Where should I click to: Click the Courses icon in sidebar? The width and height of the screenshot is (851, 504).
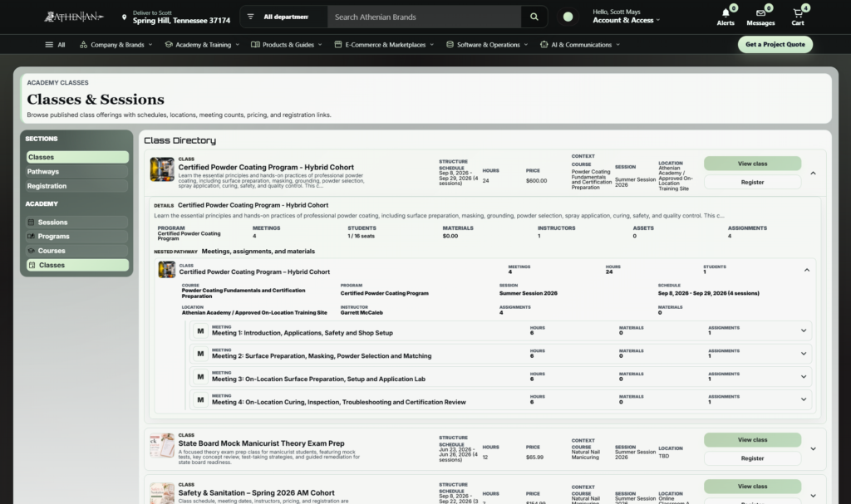(x=32, y=251)
